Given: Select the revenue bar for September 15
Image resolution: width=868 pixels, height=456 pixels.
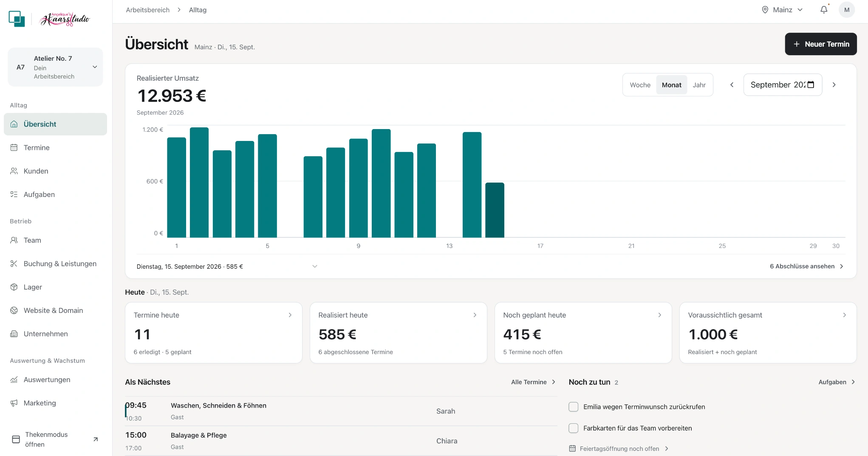Looking at the screenshot, I should (495, 210).
